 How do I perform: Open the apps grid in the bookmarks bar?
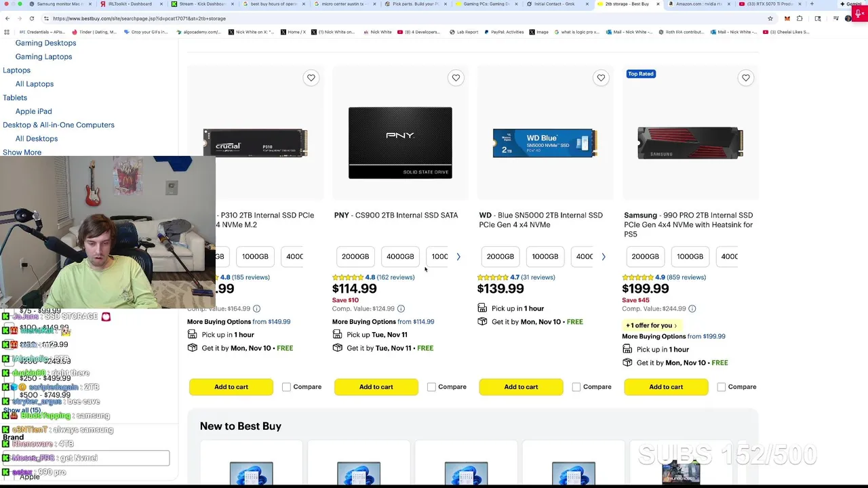(x=7, y=32)
